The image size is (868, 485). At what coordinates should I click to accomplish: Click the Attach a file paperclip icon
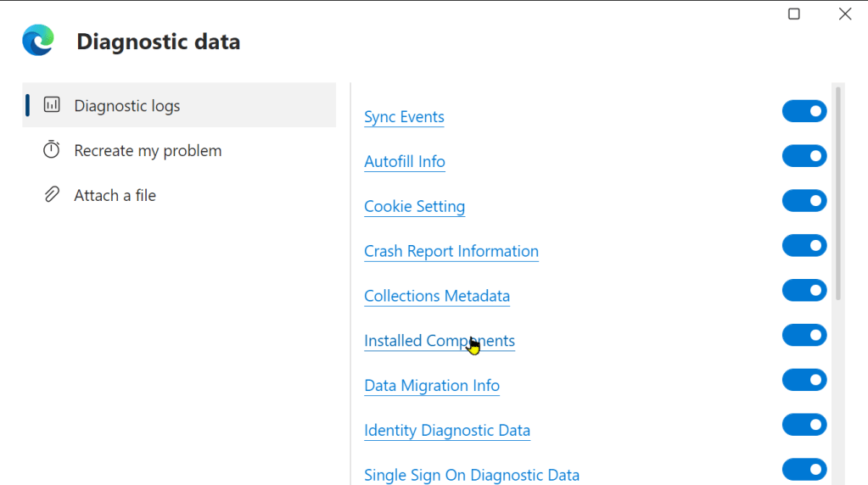52,195
